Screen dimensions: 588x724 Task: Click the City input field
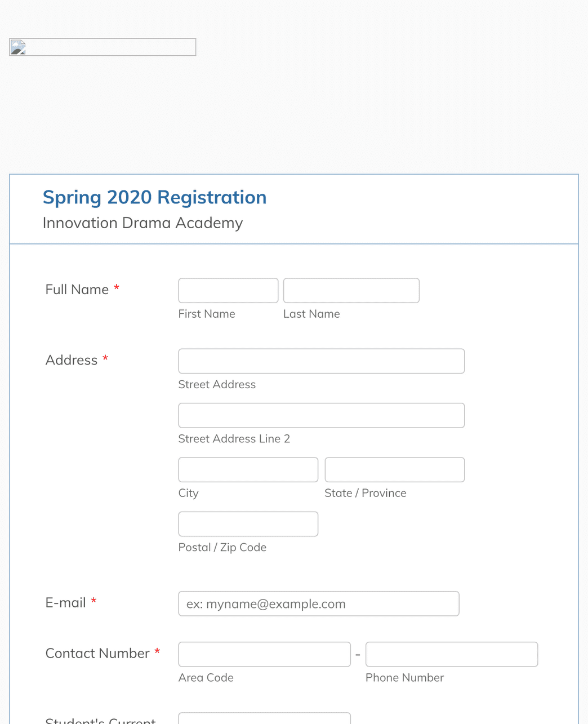pyautogui.click(x=248, y=469)
